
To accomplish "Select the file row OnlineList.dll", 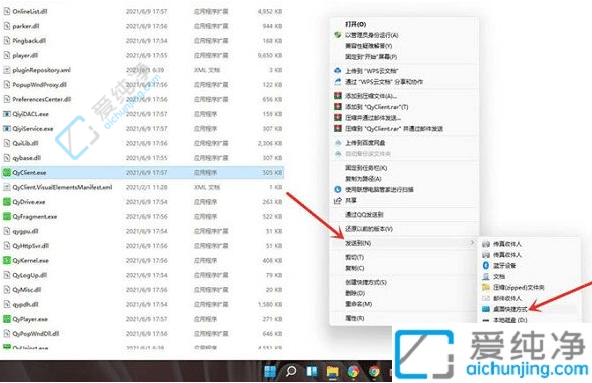I will pyautogui.click(x=143, y=11).
